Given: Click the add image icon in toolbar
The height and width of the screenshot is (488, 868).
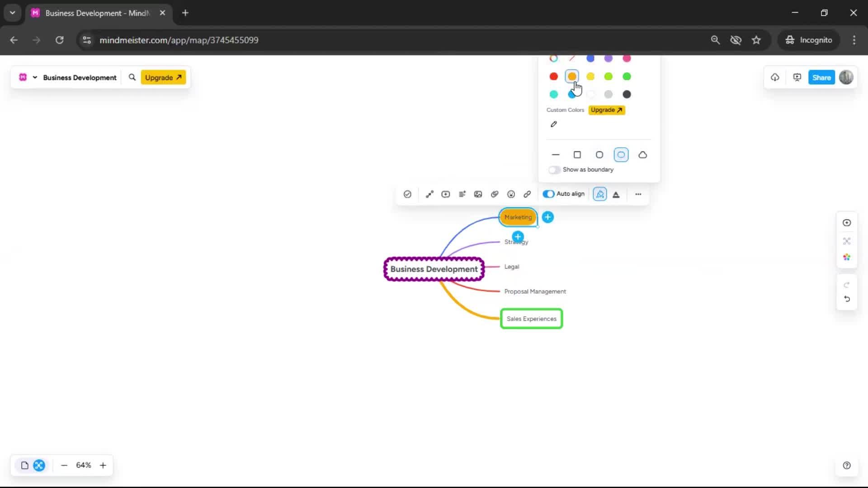Looking at the screenshot, I should 478,194.
